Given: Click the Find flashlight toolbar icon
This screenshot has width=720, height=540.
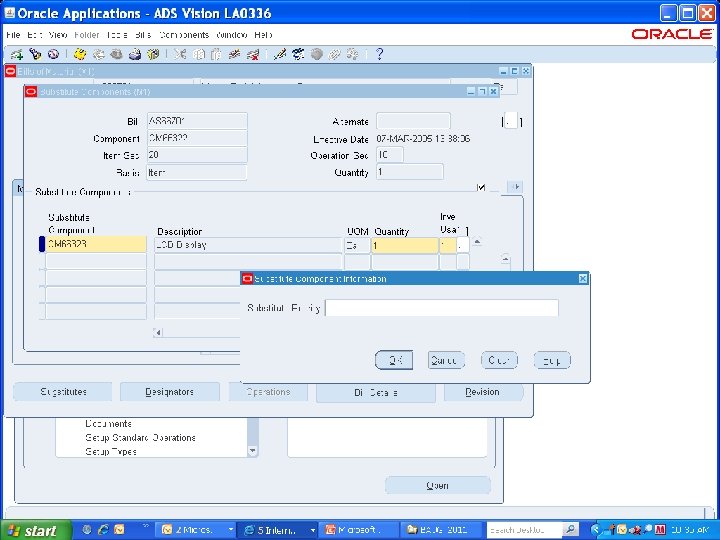Looking at the screenshot, I should click(35, 55).
